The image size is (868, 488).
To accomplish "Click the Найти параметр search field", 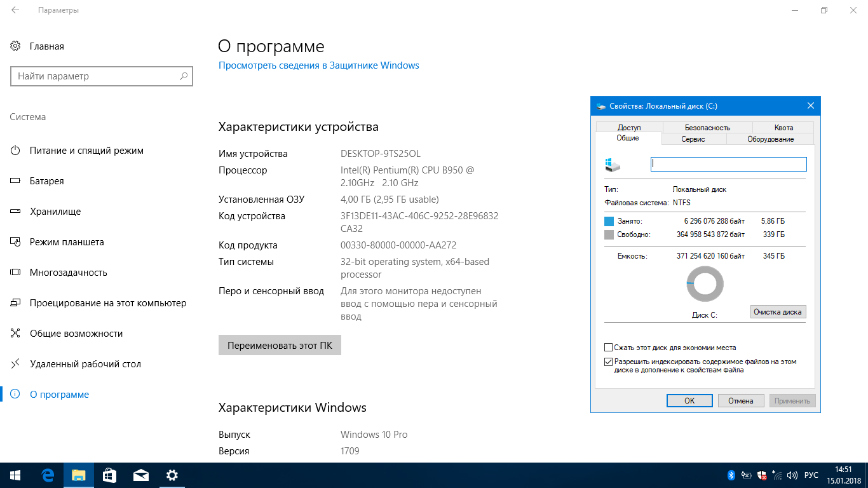I will click(x=102, y=76).
